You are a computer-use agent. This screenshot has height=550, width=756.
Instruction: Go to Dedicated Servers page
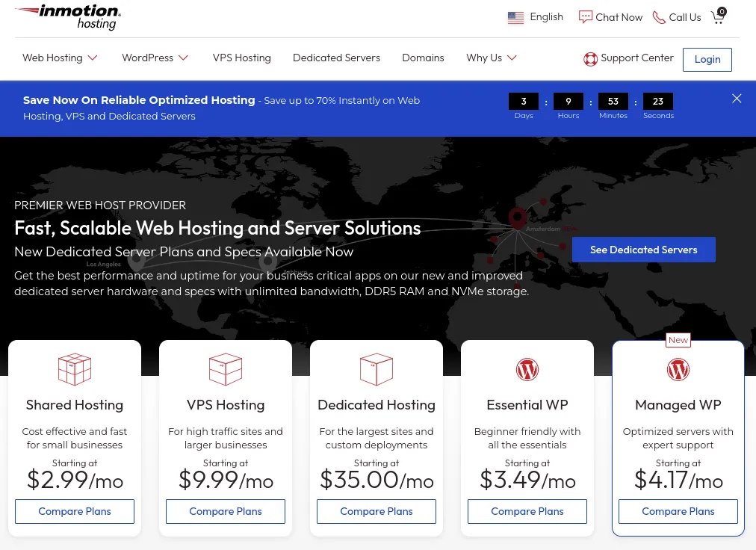(336, 58)
